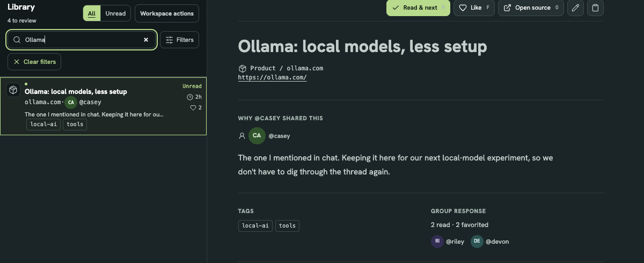Screen dimensions: 644x263
Task: Click the article title heading in detail pane
Action: click(x=363, y=46)
